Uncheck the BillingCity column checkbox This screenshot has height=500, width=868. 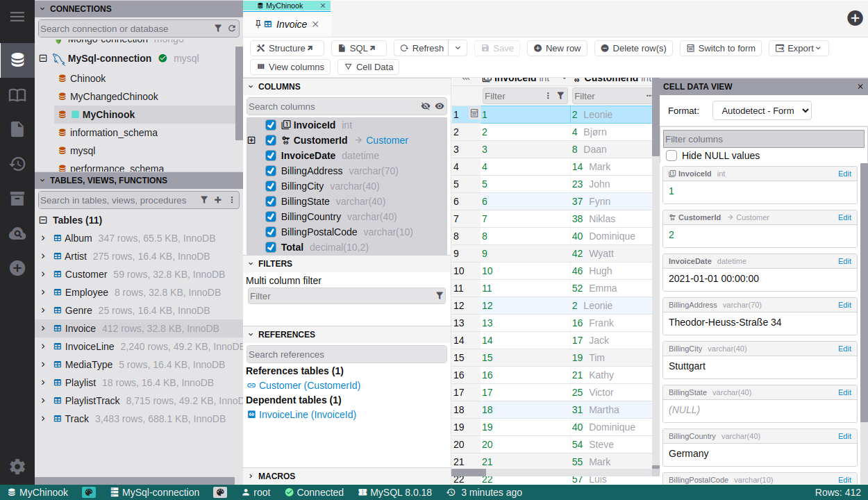click(271, 186)
